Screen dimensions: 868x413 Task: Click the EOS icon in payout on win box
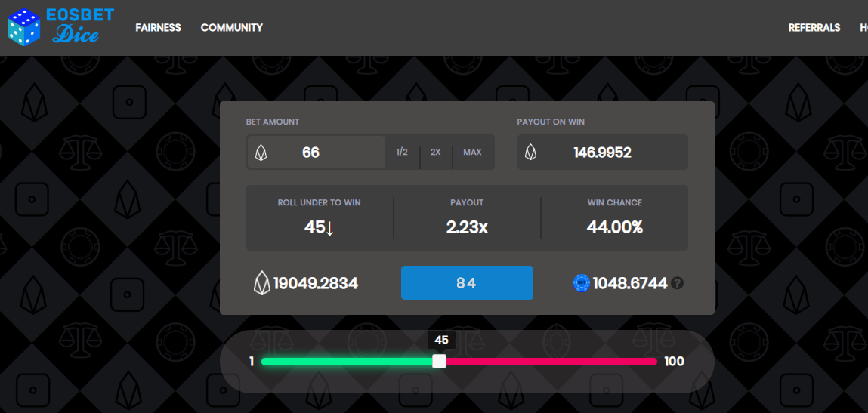(x=531, y=153)
